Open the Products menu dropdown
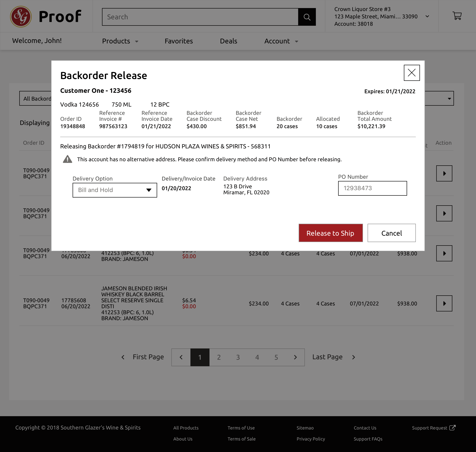Image resolution: width=476 pixels, height=452 pixels. 120,41
